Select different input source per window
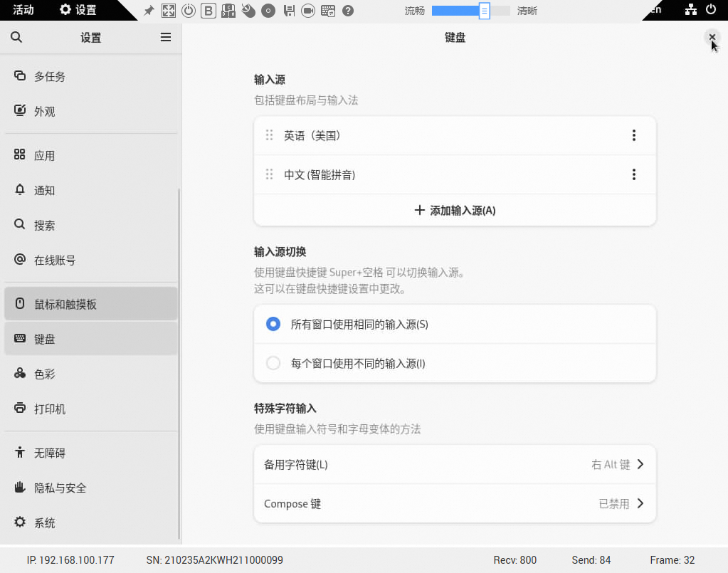This screenshot has height=573, width=728. click(273, 364)
